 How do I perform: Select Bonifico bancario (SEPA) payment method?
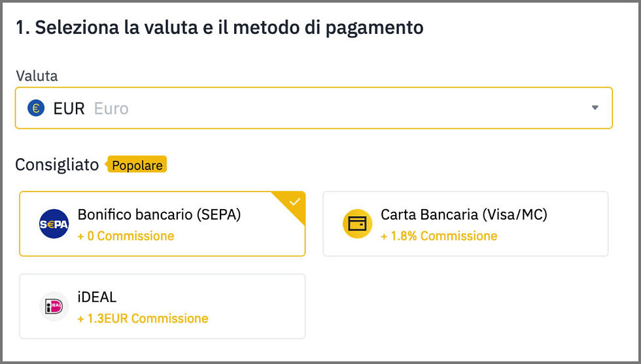[162, 224]
